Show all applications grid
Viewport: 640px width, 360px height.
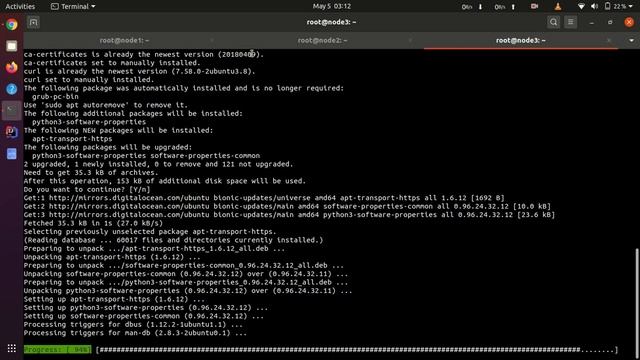click(x=11, y=348)
